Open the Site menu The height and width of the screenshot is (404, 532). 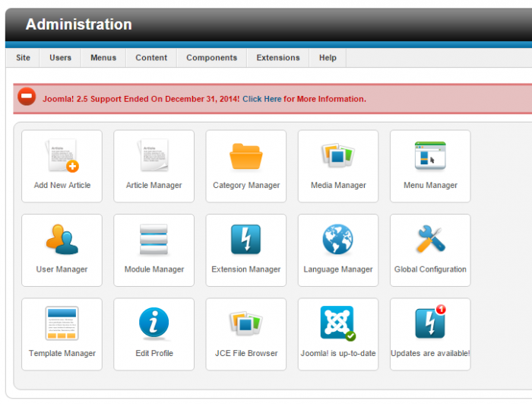click(x=24, y=58)
